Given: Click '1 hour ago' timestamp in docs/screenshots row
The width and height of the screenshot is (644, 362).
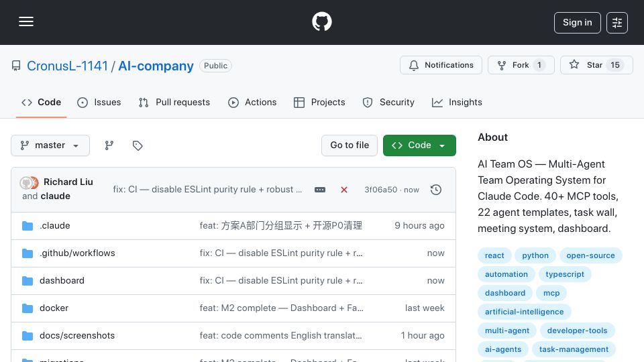Looking at the screenshot, I should click(x=423, y=336).
